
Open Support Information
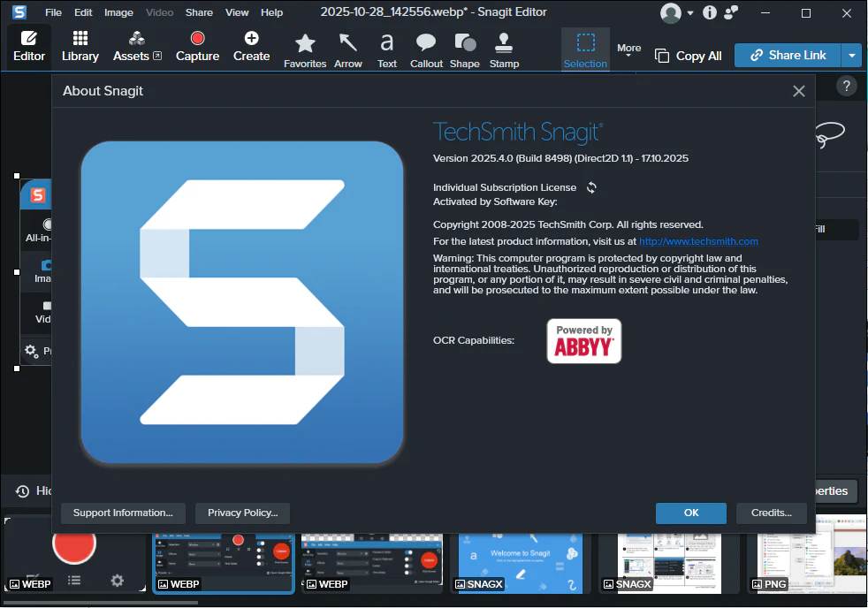coord(123,513)
